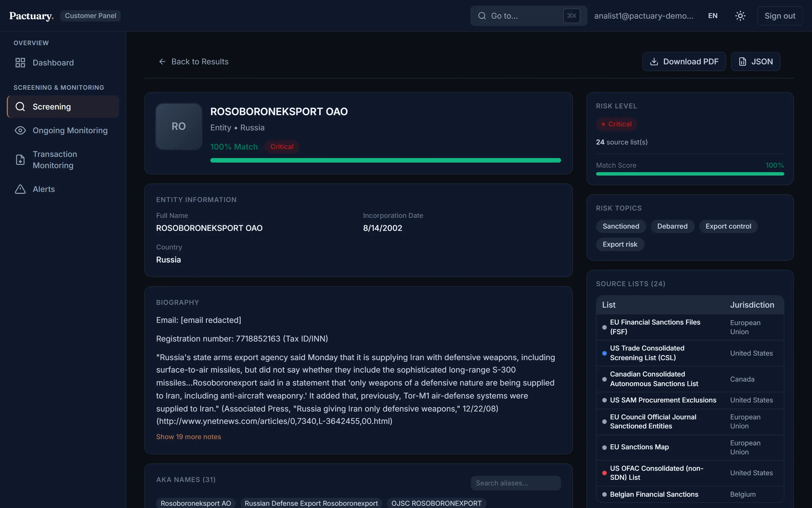Go to Transaction Monitoring page
The height and width of the screenshot is (508, 812).
(63, 159)
